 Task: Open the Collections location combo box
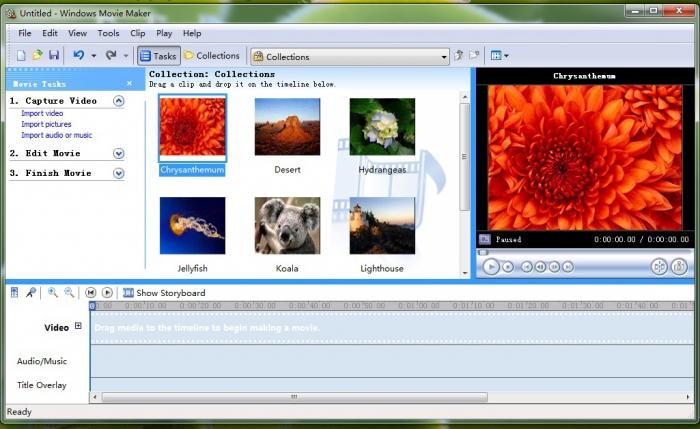(x=350, y=57)
